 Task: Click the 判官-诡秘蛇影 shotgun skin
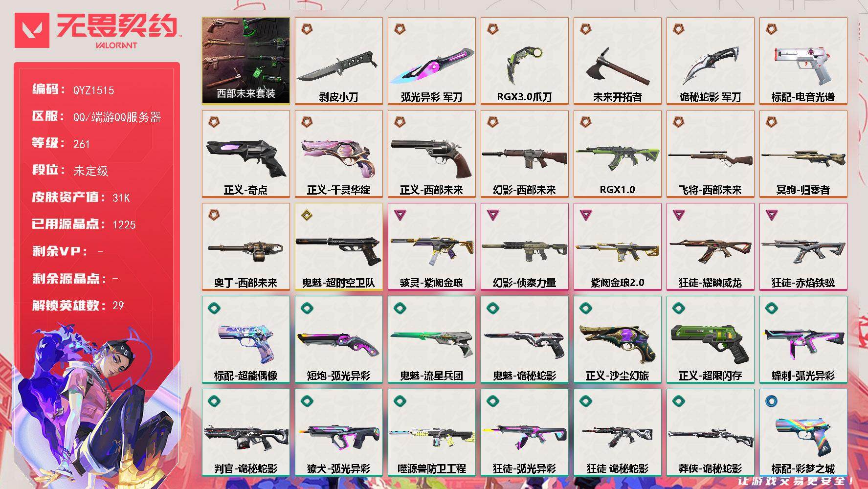click(x=246, y=433)
